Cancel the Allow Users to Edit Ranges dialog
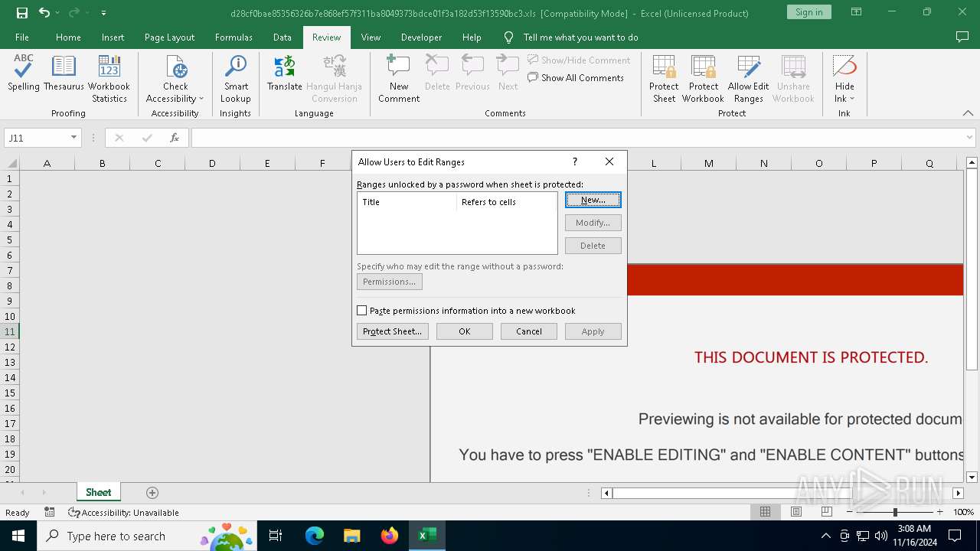The height and width of the screenshot is (551, 980). coord(529,331)
